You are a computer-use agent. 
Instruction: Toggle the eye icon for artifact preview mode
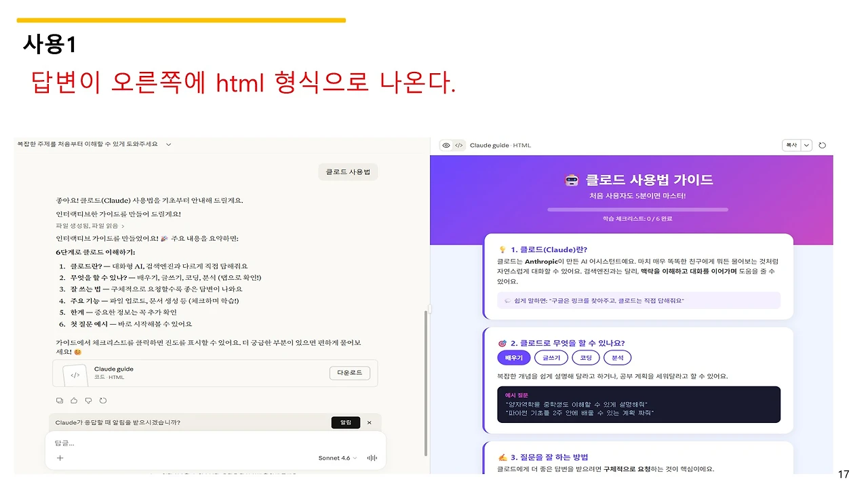click(x=446, y=145)
